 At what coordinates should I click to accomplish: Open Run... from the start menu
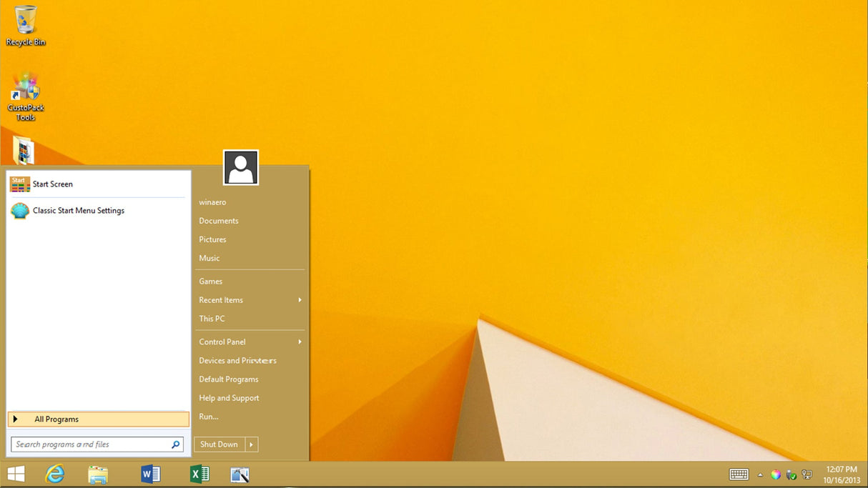[x=208, y=416]
